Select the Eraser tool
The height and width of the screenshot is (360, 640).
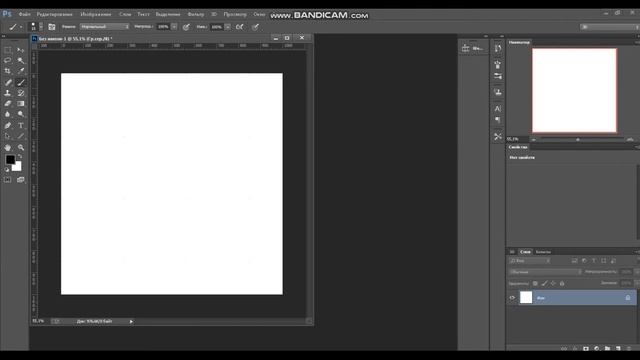click(x=7, y=104)
